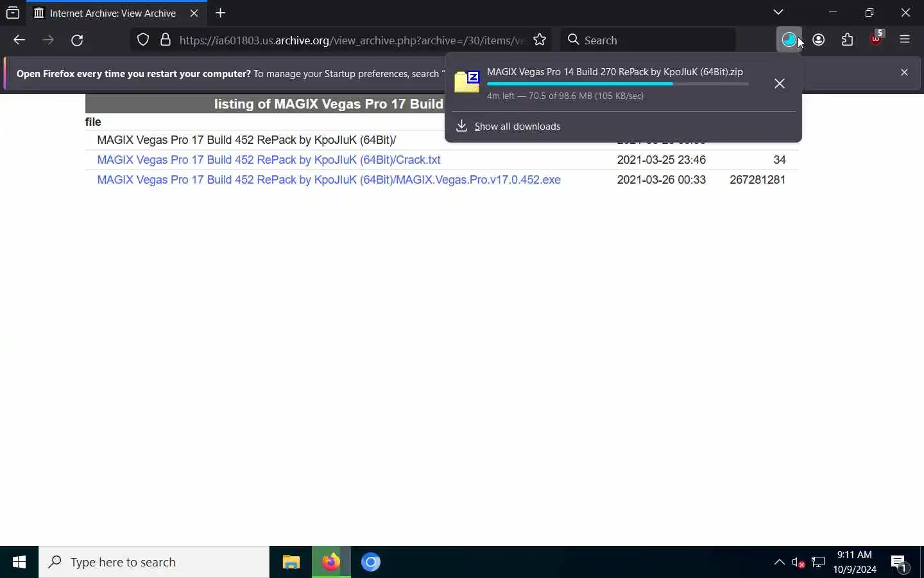Image resolution: width=924 pixels, height=578 pixels.
Task: Reload the current page
Action: [x=77, y=40]
